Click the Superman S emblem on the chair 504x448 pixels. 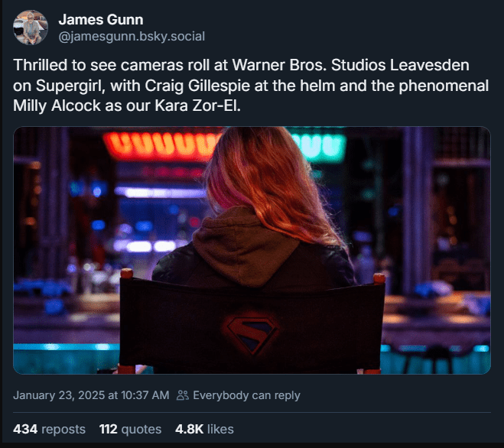(x=252, y=327)
